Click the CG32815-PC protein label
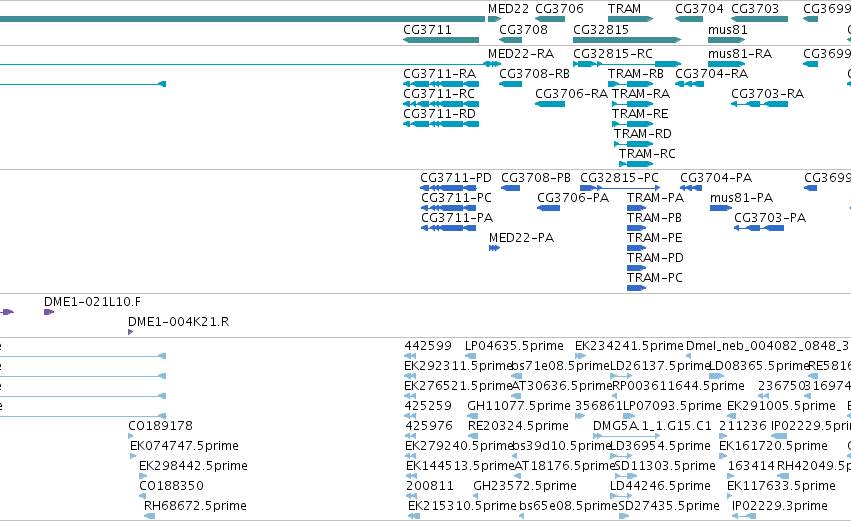The image size is (851, 521). (x=619, y=177)
